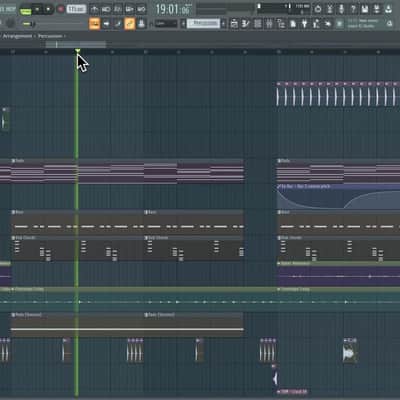Click the rightmost top-row download-style icon

pyautogui.click(x=388, y=9)
